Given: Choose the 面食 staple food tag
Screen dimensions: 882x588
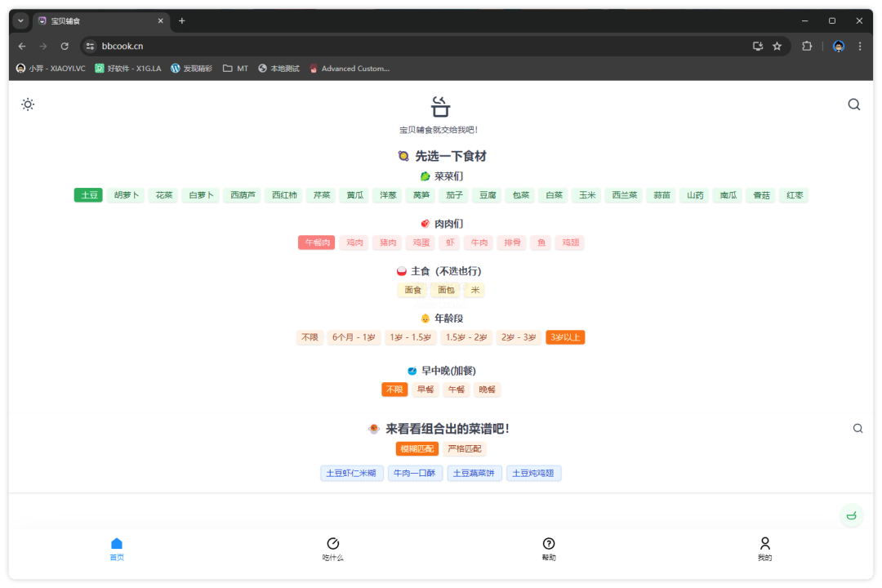Looking at the screenshot, I should [412, 291].
